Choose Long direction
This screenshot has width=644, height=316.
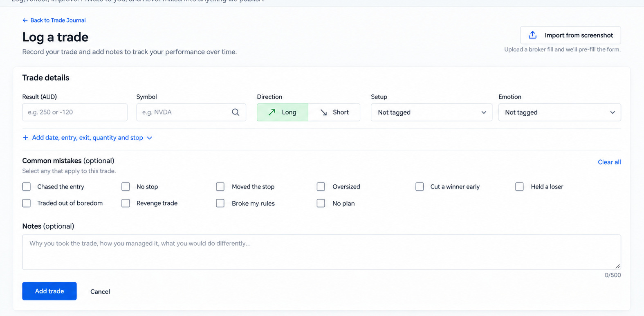(x=283, y=112)
